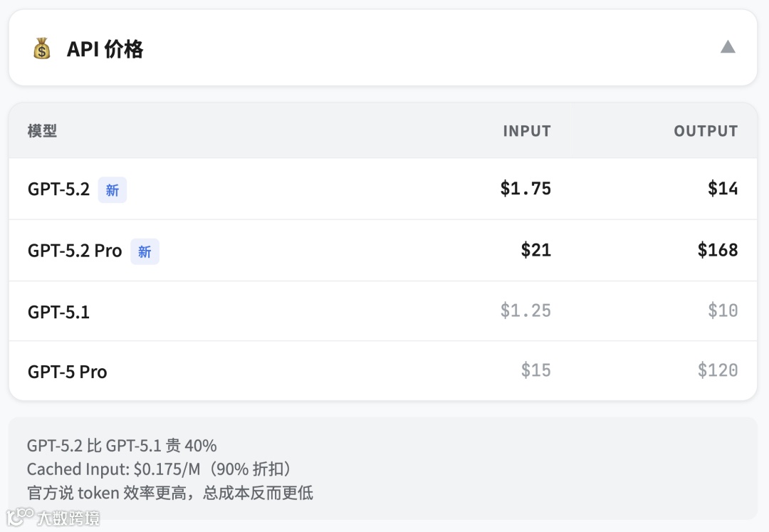This screenshot has height=532, width=769.
Task: Click the money bag icon
Action: pos(42,49)
